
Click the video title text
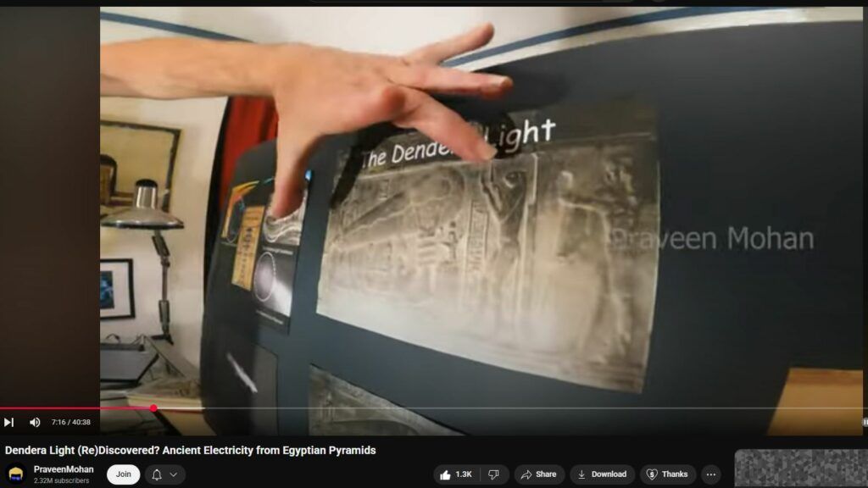[x=190, y=450]
